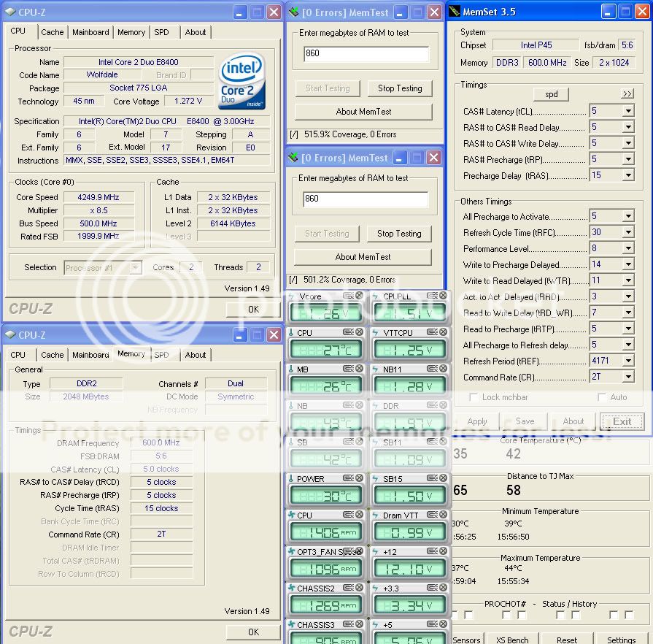Viewport: 653px width, 644px height.
Task: Tick the Auto checkbox in MemSet
Action: point(602,397)
